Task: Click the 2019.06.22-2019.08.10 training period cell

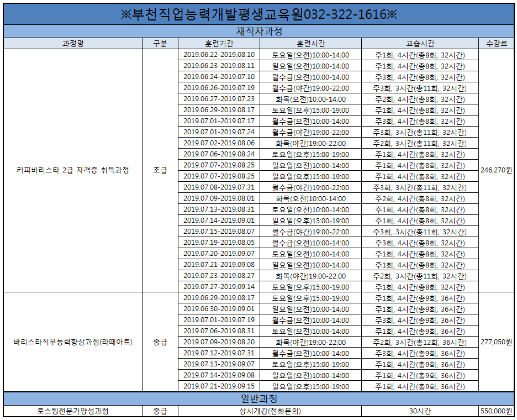Action: (x=219, y=55)
